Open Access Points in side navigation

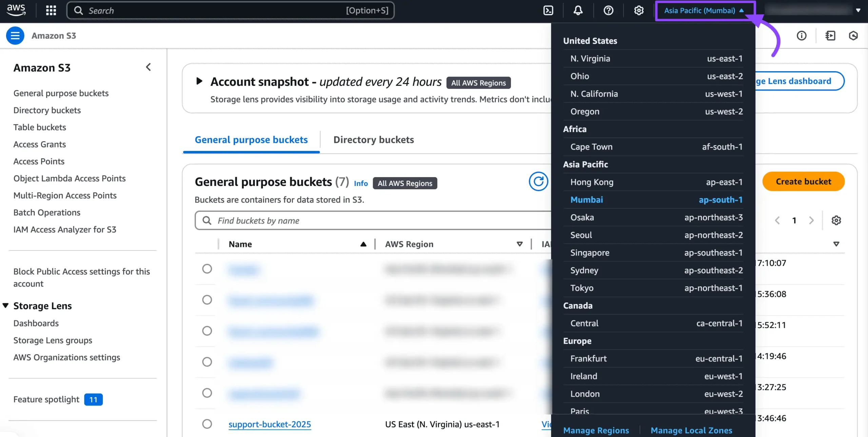pyautogui.click(x=39, y=161)
